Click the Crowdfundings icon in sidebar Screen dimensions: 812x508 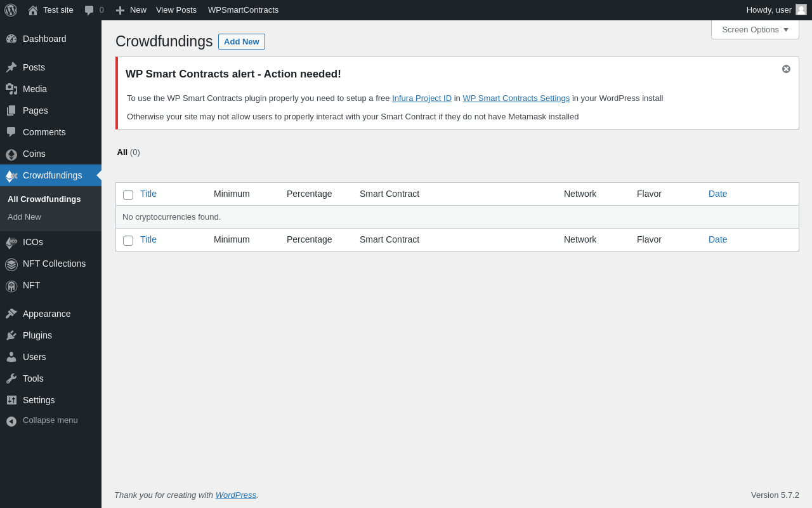11,176
